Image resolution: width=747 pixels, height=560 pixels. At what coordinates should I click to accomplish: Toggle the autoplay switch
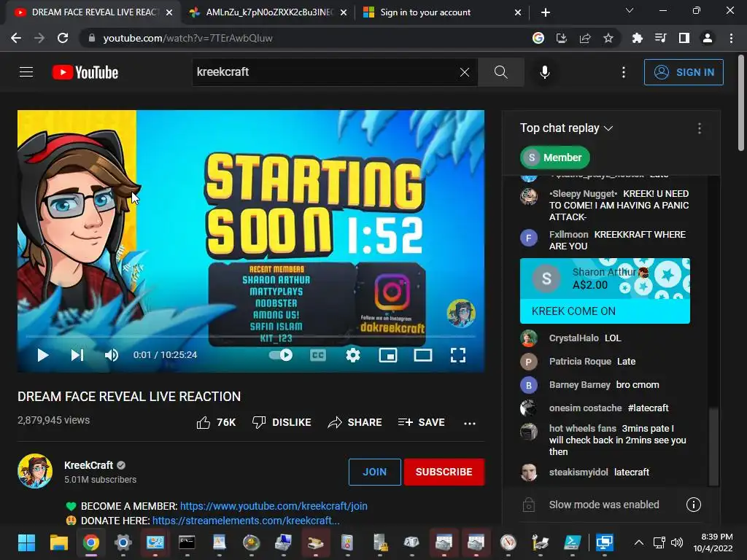tap(281, 355)
